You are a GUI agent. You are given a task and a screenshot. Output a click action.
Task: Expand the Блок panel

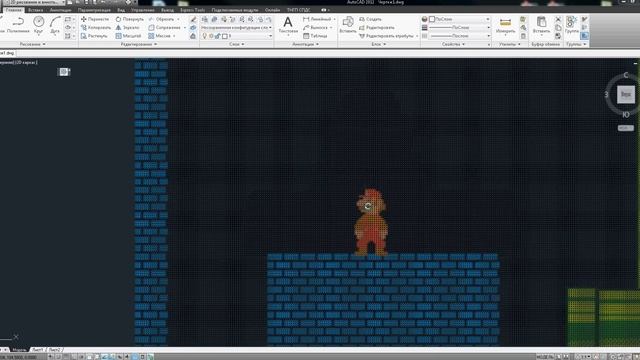[379, 44]
